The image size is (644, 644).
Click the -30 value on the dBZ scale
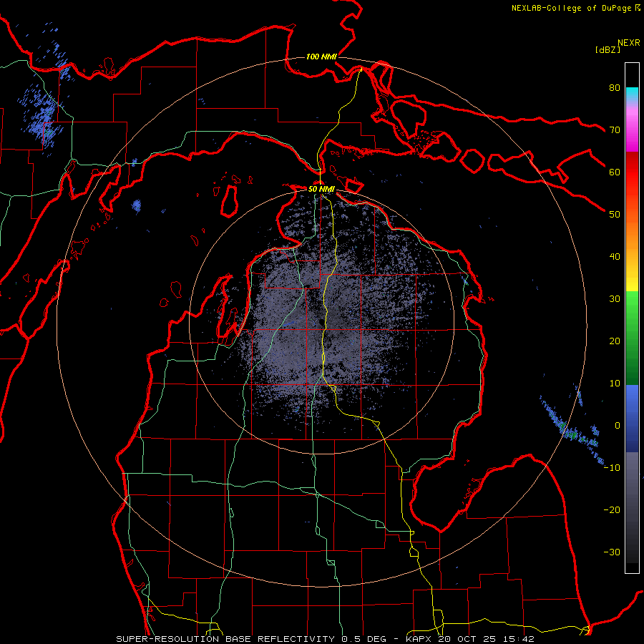coord(612,552)
